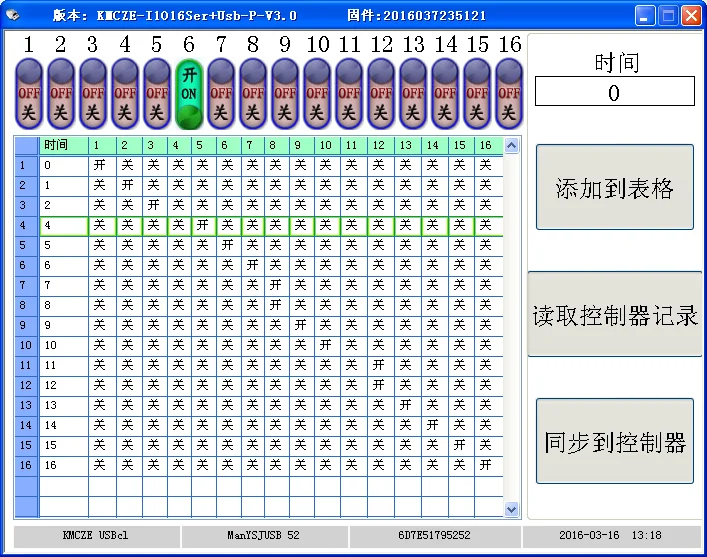Toggle relay switch 13 on
This screenshot has height=557, width=707.
pyautogui.click(x=413, y=94)
